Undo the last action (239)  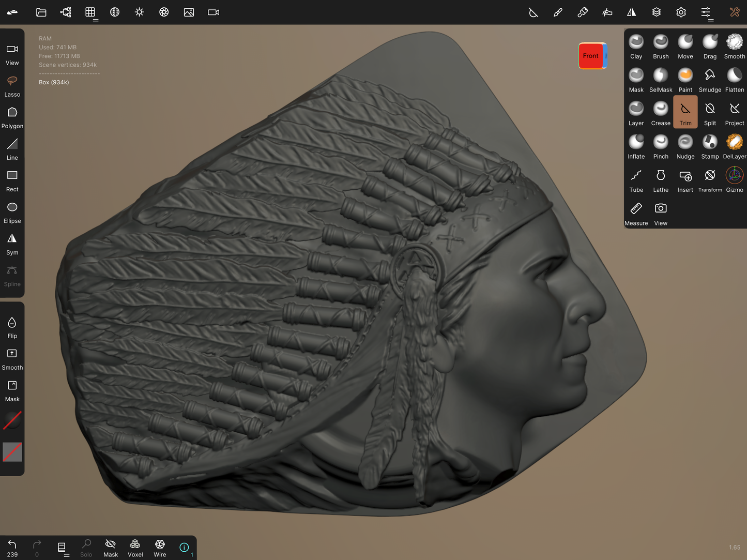point(12,548)
